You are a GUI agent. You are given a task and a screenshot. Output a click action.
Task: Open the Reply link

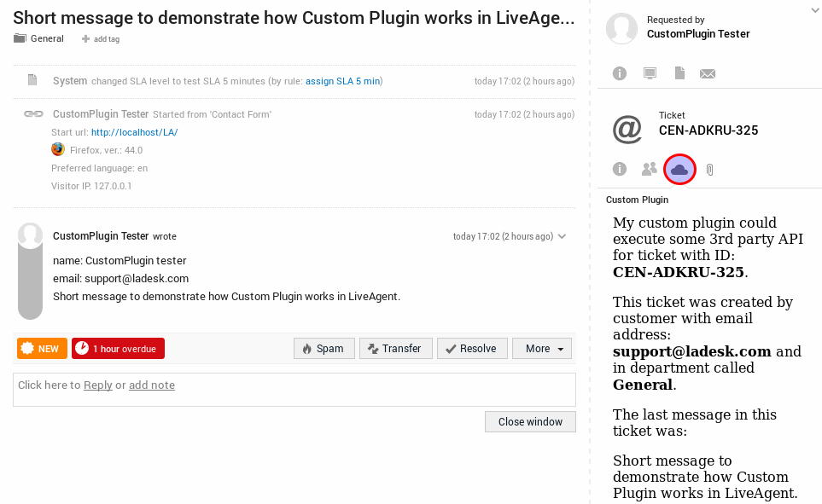[x=97, y=385]
